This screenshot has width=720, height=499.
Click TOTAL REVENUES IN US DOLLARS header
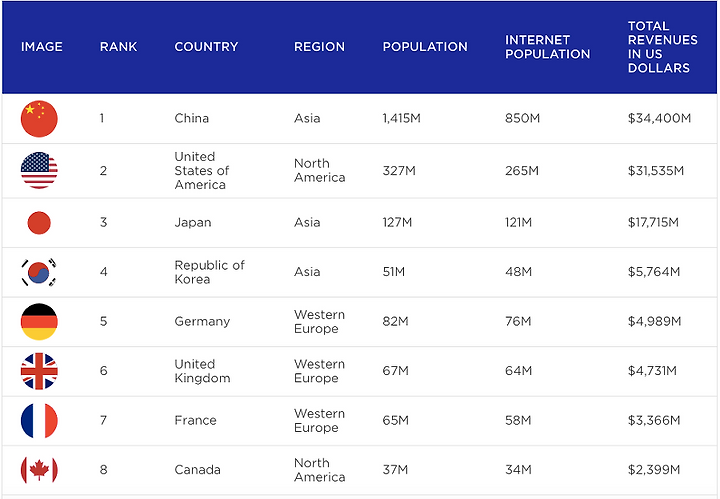(663, 47)
